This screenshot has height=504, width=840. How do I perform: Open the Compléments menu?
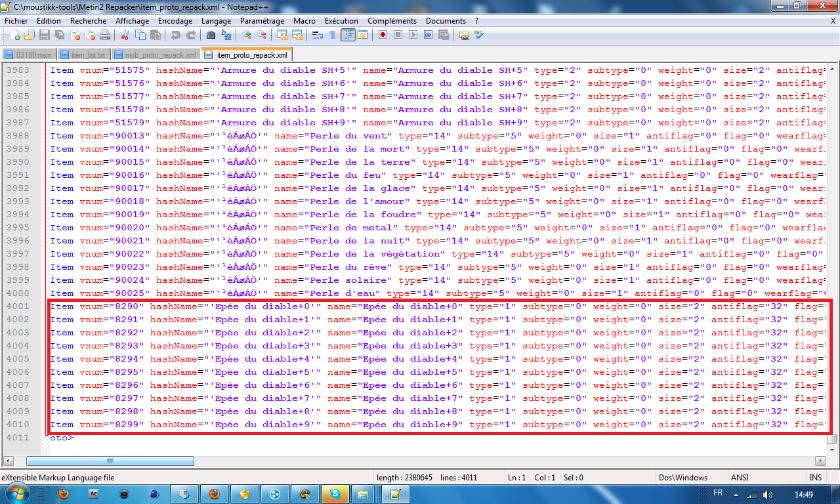[392, 21]
